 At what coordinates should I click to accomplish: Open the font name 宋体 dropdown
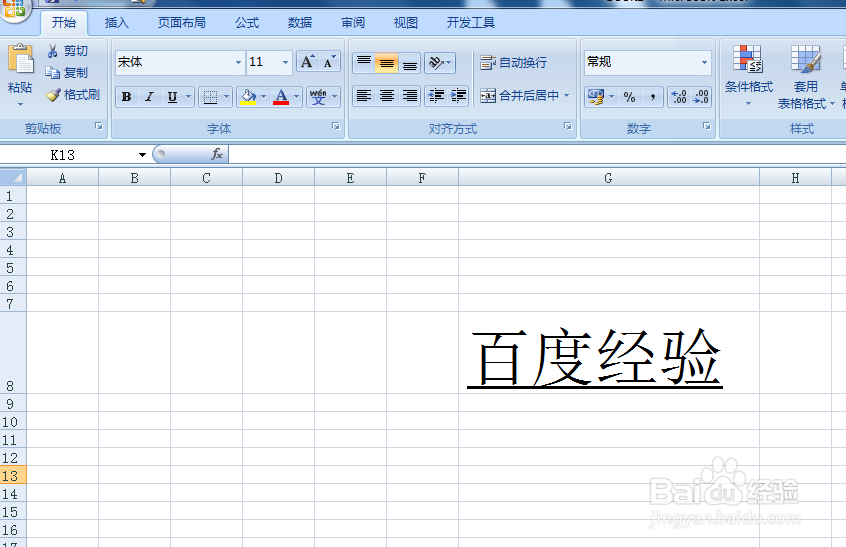238,63
